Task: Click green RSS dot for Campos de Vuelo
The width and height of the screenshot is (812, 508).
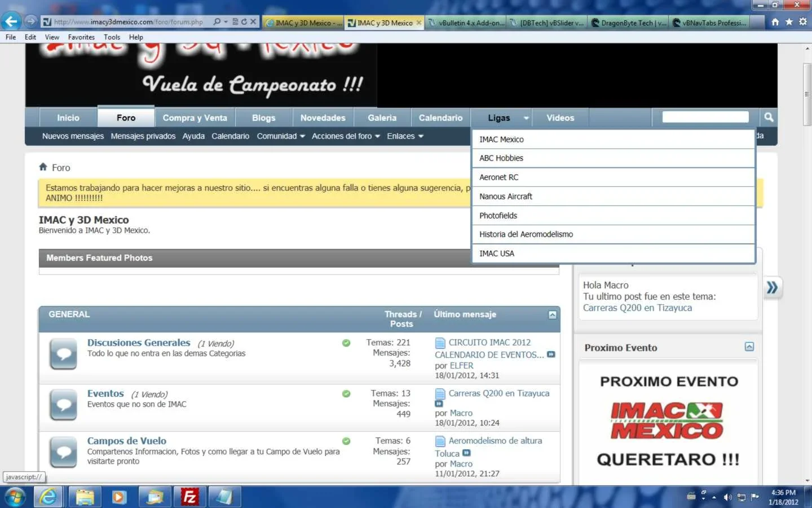Action: tap(346, 441)
